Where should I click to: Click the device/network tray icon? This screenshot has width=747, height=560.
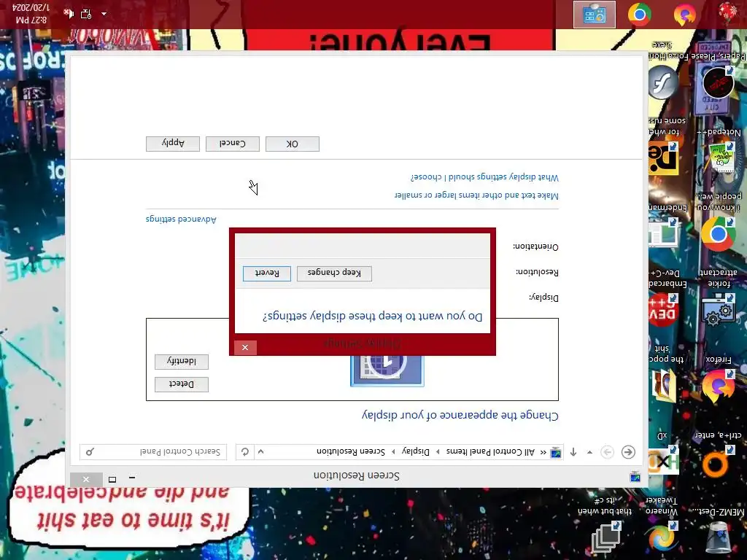(86, 14)
